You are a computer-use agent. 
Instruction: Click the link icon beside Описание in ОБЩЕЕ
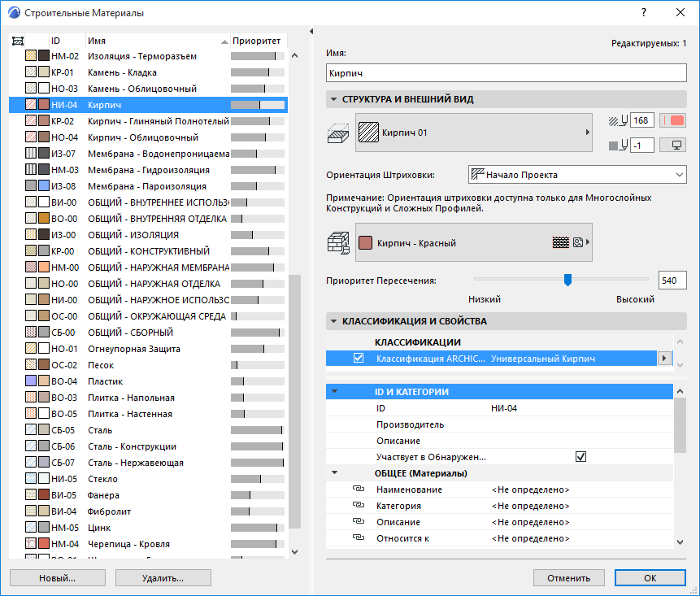(x=359, y=521)
